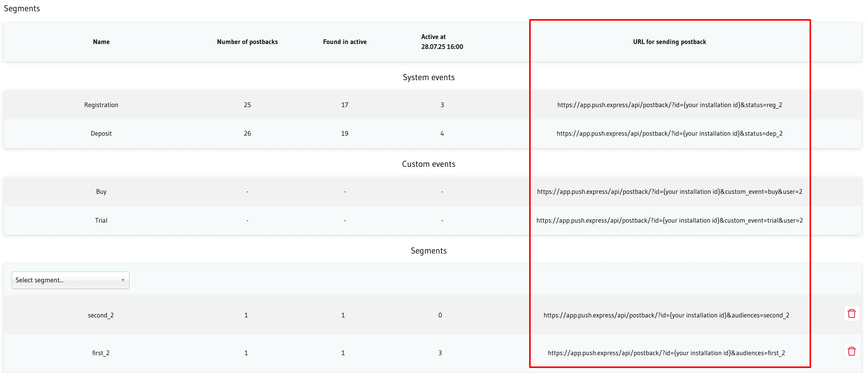The height and width of the screenshot is (373, 868).
Task: Click the Deposit postback URL ending dep_2
Action: pos(670,133)
